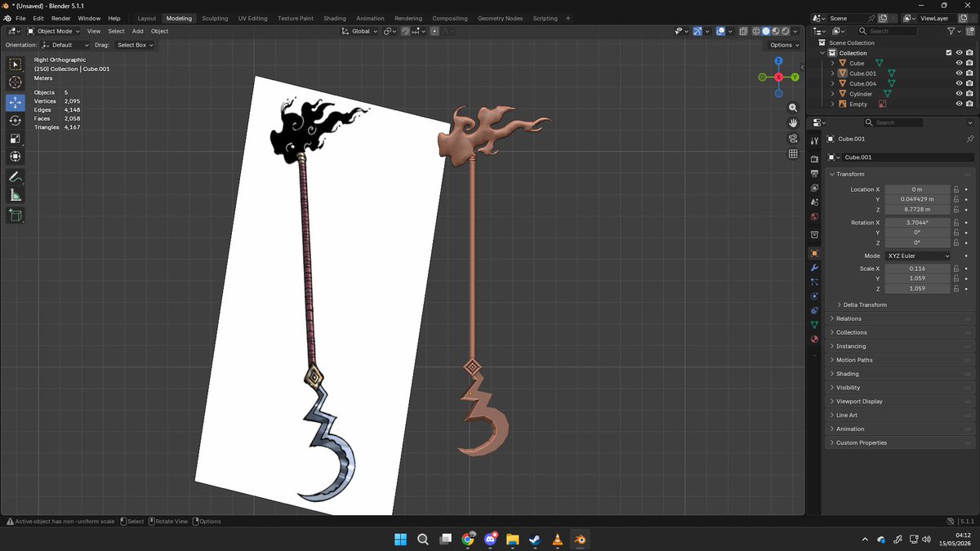980x551 pixels.
Task: Choose the Scale tool
Action: pyautogui.click(x=15, y=139)
